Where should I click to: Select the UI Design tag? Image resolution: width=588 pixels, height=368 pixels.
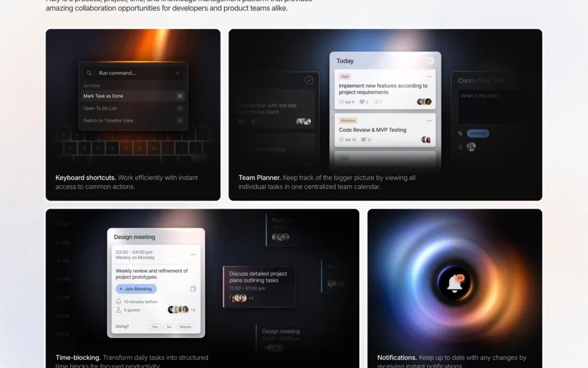point(478,133)
